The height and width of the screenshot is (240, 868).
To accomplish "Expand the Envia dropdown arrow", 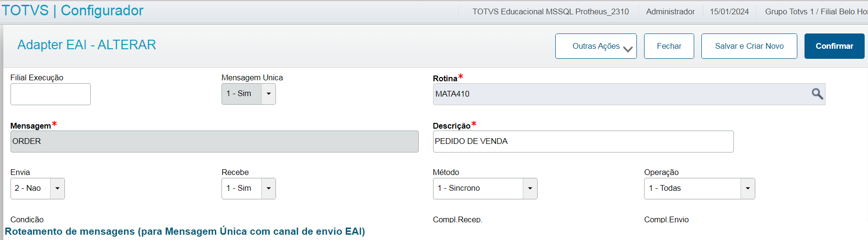I will tap(57, 188).
